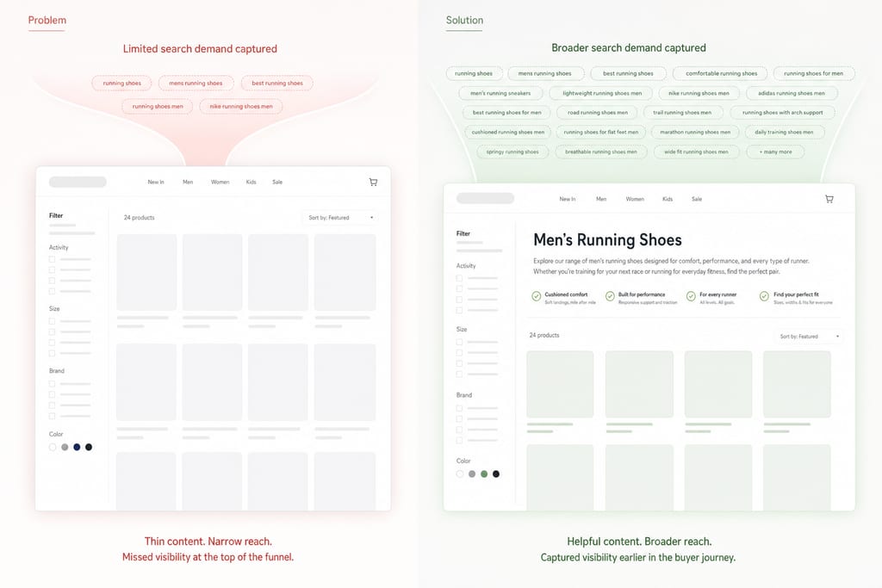This screenshot has width=882, height=588.
Task: Open Sort by: Featured dropdown in Solution mockup
Action: click(809, 336)
